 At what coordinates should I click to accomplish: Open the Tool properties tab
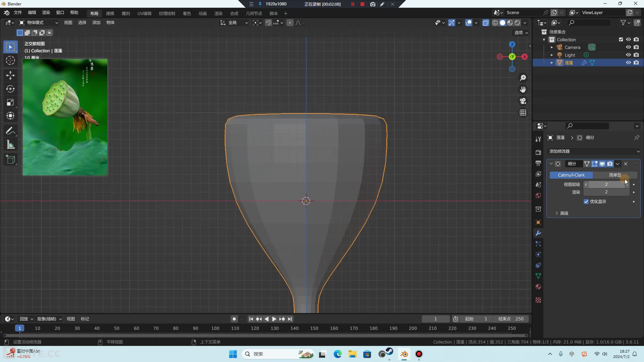[x=538, y=139]
